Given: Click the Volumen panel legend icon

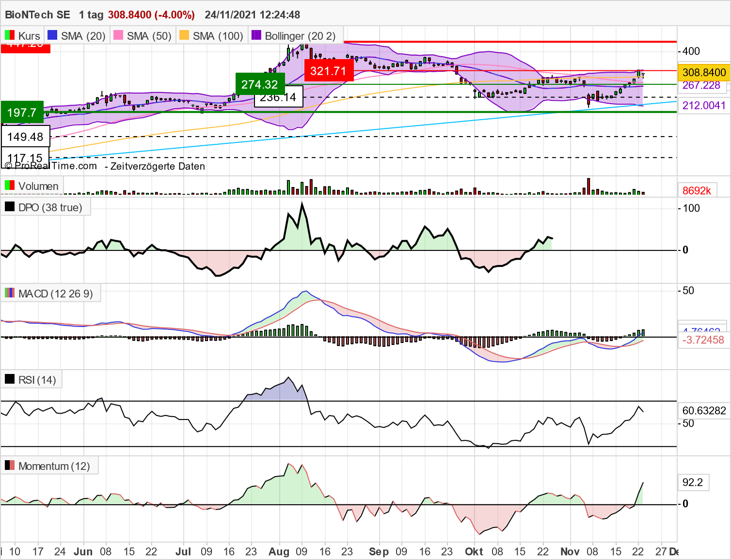Looking at the screenshot, I should tap(9, 186).
